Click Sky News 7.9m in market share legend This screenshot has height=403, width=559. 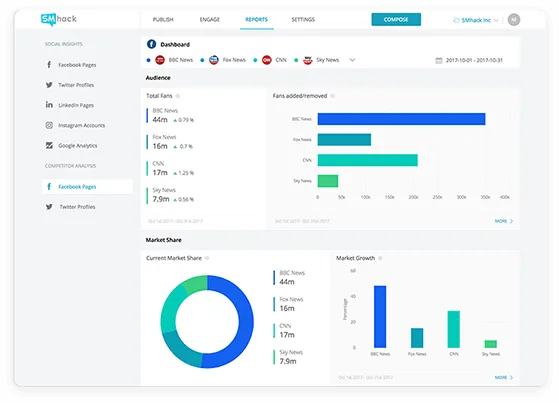pos(288,357)
